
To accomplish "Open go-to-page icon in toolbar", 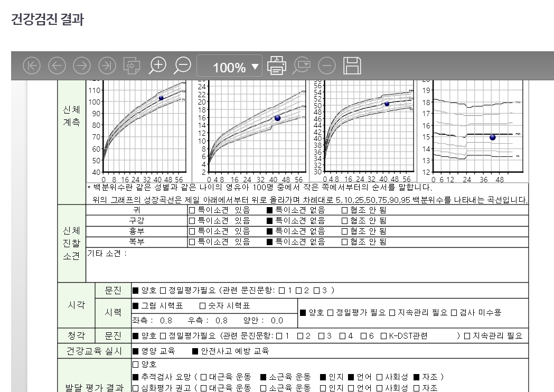I will point(132,66).
